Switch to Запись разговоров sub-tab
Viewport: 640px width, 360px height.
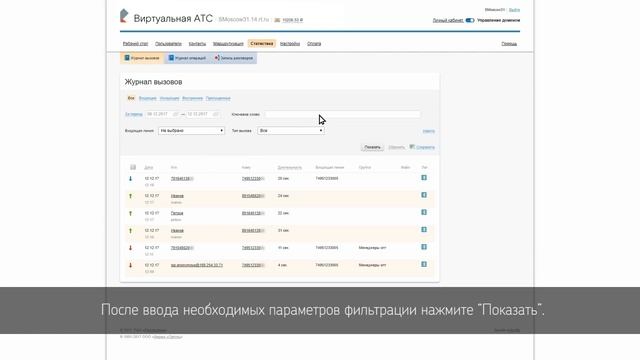tap(233, 58)
